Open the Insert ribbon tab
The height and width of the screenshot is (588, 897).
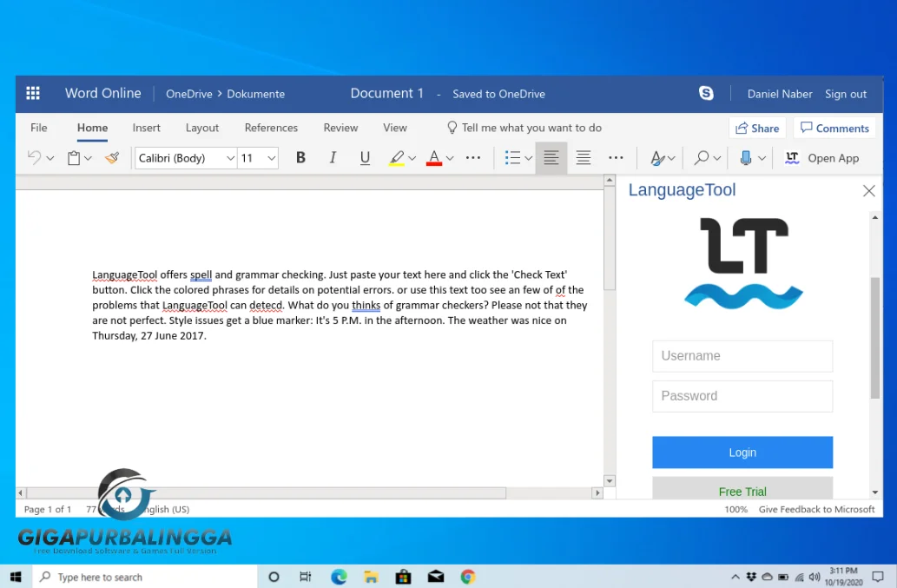[146, 128]
